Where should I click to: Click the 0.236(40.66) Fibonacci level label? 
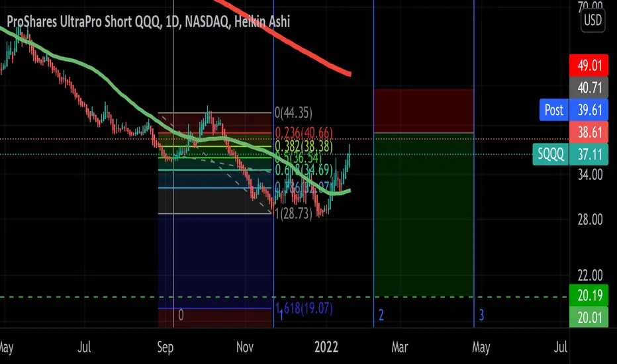[x=304, y=132]
